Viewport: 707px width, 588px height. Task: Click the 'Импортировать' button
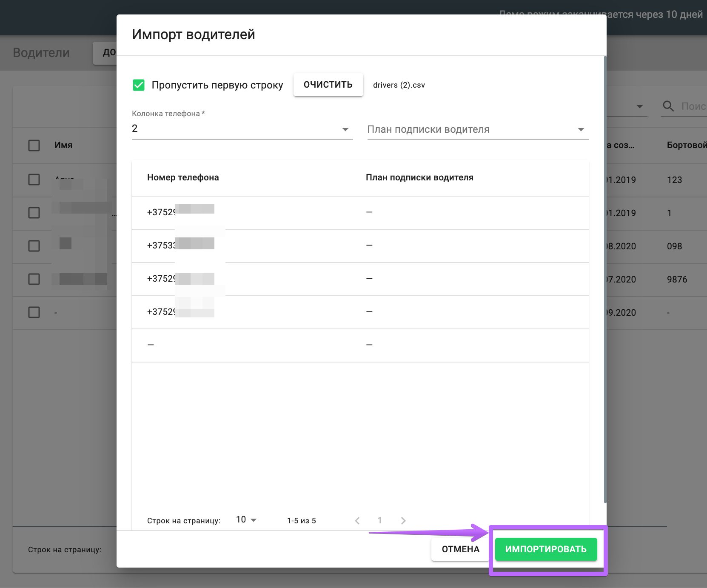pyautogui.click(x=546, y=549)
